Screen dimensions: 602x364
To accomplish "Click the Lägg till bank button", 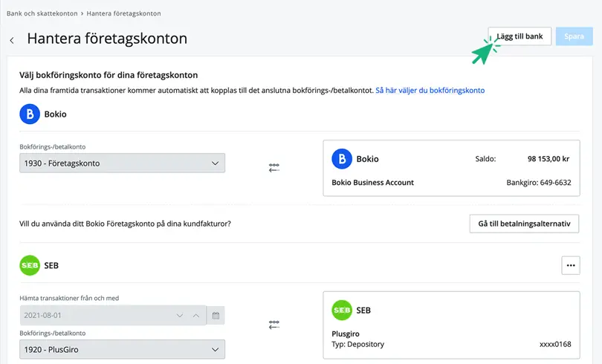I will 520,36.
